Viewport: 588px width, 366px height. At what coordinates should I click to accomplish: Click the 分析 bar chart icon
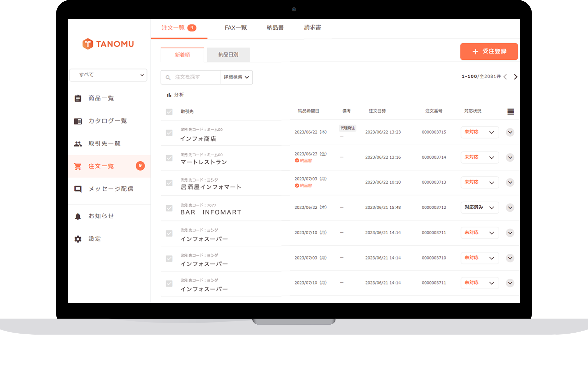coord(169,95)
